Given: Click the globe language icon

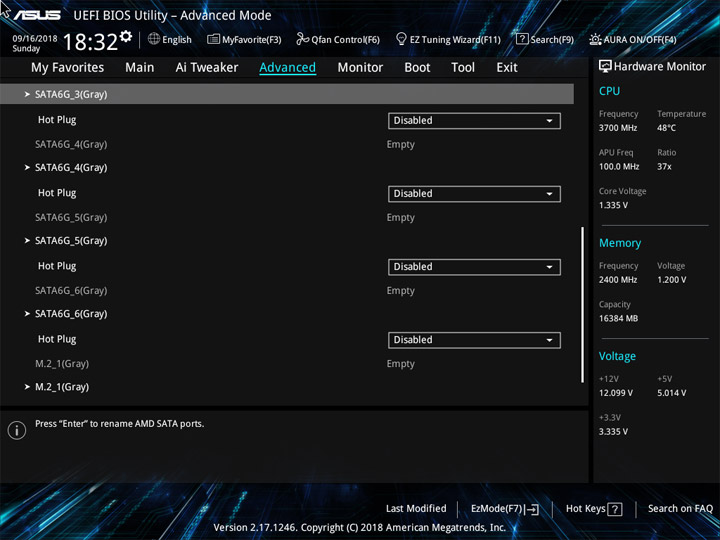Looking at the screenshot, I should click(154, 39).
